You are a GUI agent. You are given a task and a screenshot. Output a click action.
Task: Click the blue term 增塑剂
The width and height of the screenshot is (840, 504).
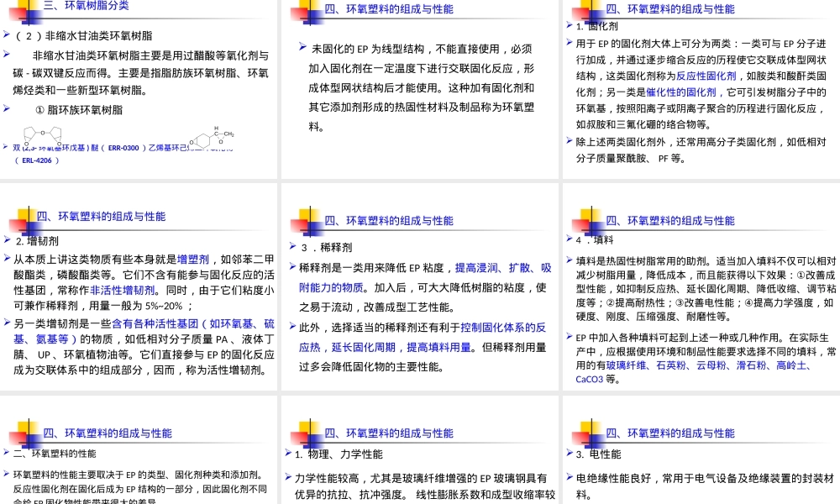coord(193,260)
